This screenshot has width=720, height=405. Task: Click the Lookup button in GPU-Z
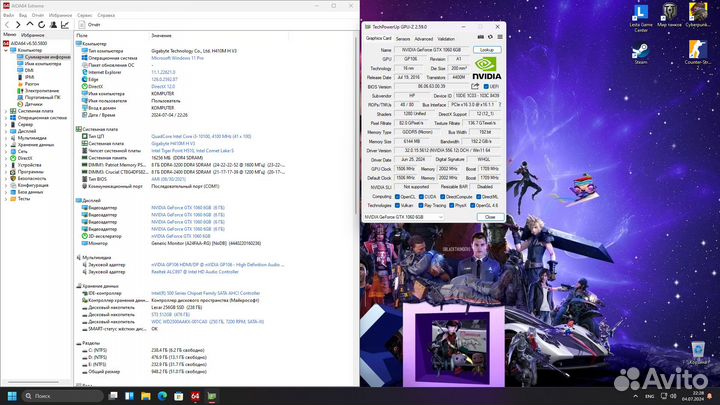point(487,50)
